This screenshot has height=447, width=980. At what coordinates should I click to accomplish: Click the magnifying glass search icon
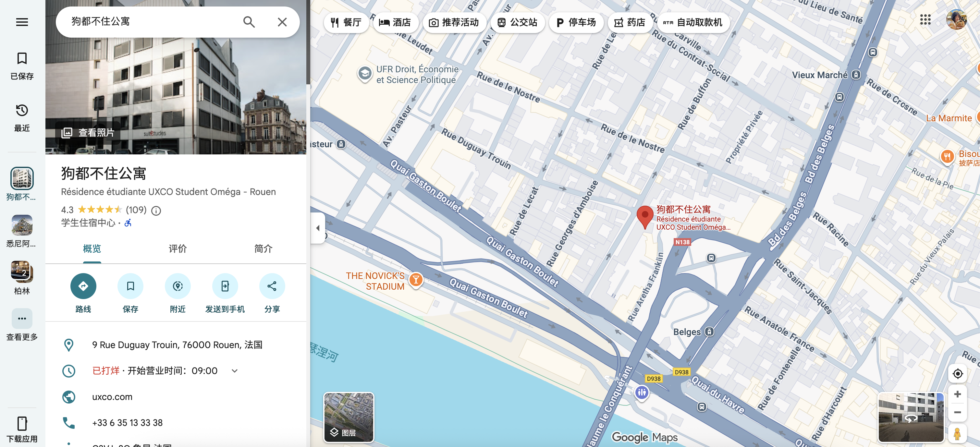pos(249,22)
